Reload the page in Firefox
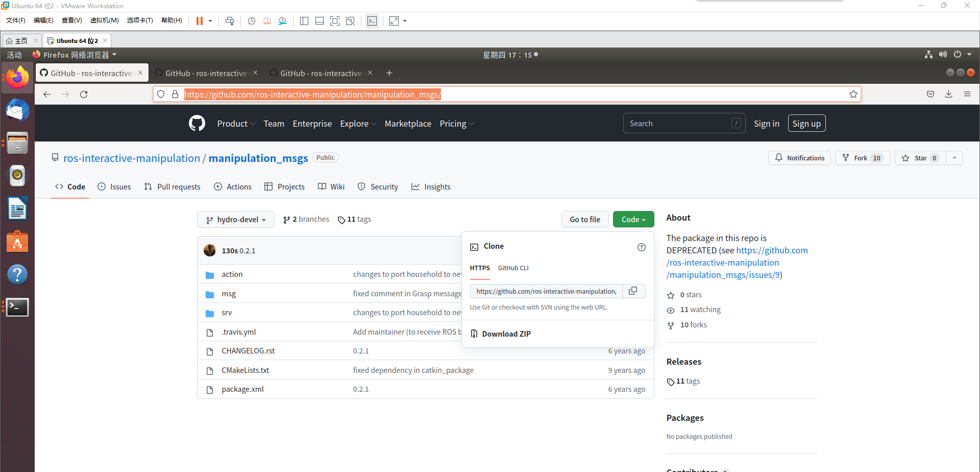The height and width of the screenshot is (472, 980). (x=84, y=94)
